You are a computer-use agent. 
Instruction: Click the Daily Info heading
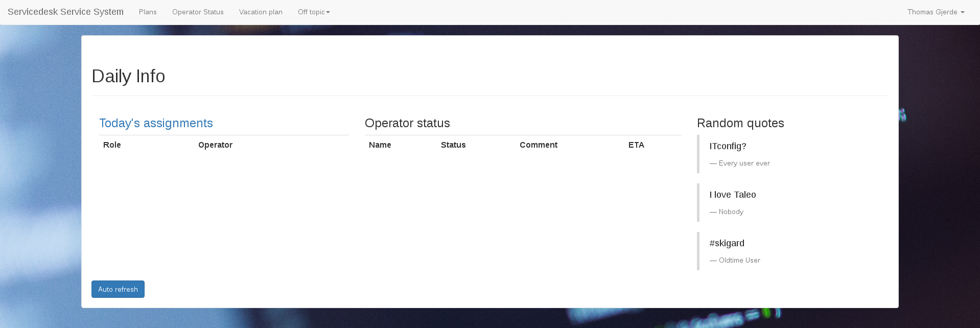[128, 76]
